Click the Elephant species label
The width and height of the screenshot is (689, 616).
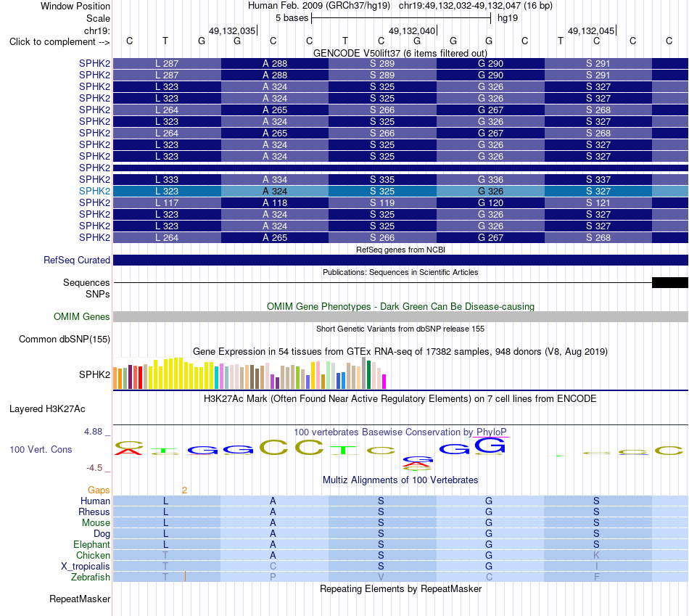pyautogui.click(x=91, y=545)
